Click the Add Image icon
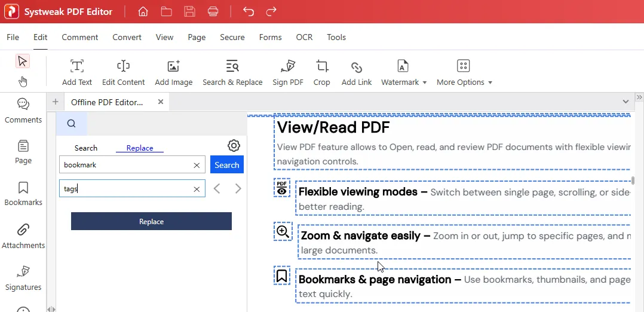Screen dimensions: 644x312 coord(173,72)
